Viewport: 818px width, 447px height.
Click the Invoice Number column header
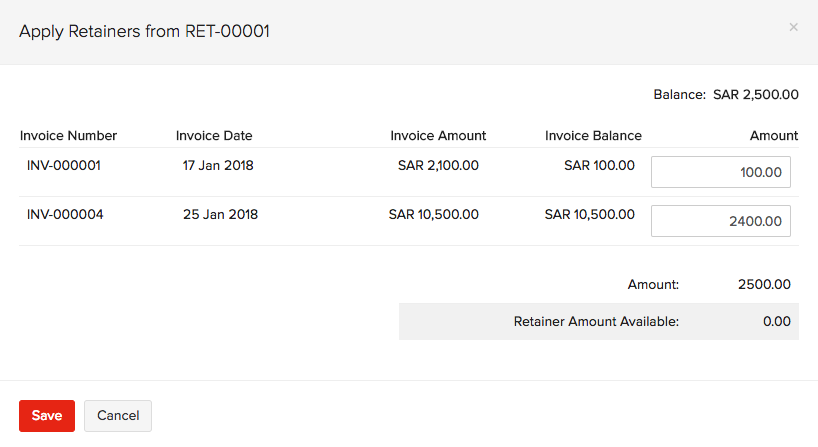coord(68,136)
